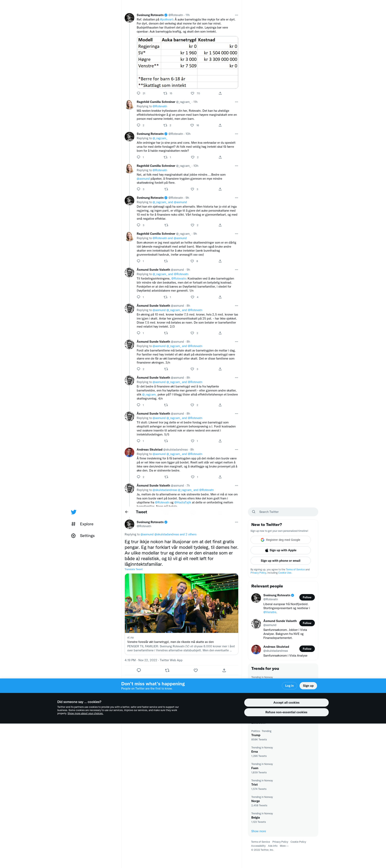Viewport: 386px width, 868px height.
Task: Go back using the arrow beside Tweet
Action: [127, 512]
